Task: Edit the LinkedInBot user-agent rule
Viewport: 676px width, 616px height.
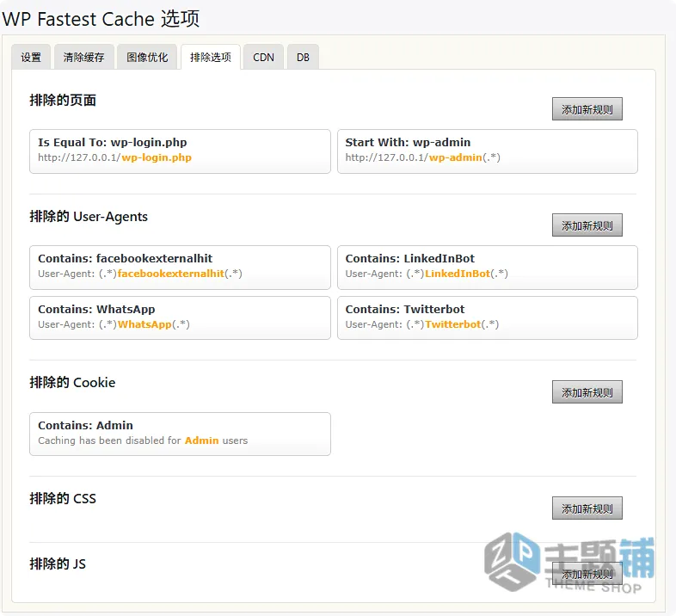Action: (488, 268)
